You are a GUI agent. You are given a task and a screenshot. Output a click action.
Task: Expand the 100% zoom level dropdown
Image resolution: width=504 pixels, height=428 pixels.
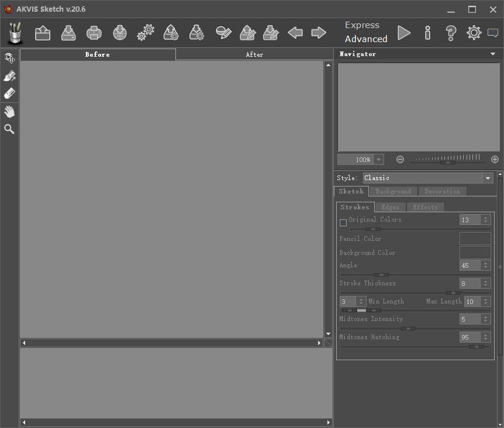[379, 160]
